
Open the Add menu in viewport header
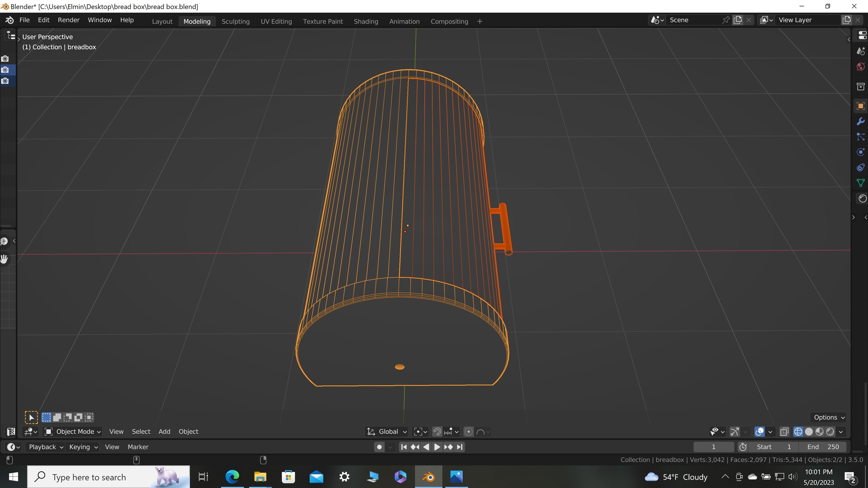pos(164,432)
